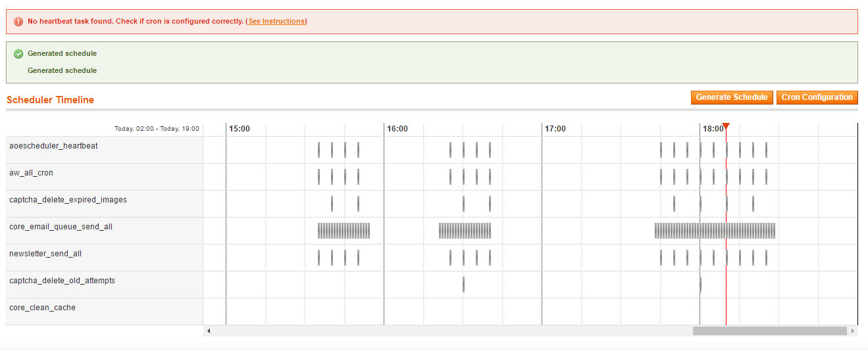The image size is (868, 351).
Task: Click the 15:00 hour header
Action: click(x=240, y=129)
